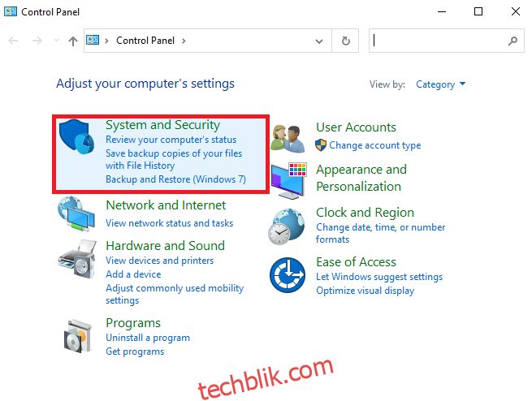Open the User Accounts people icon
Screen dimensions: 532x401
[x=288, y=138]
